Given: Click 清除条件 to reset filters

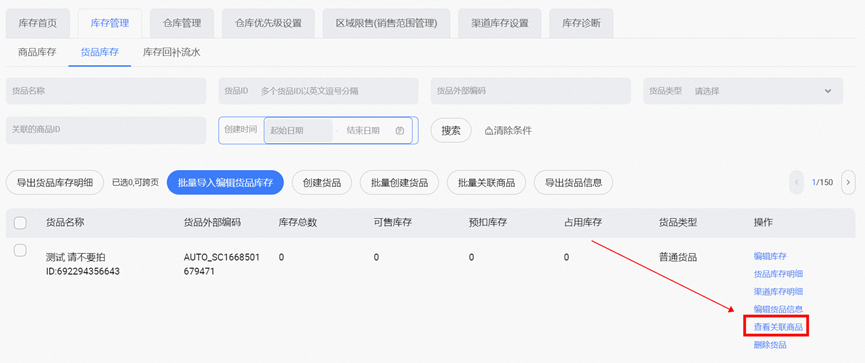Looking at the screenshot, I should coord(508,131).
